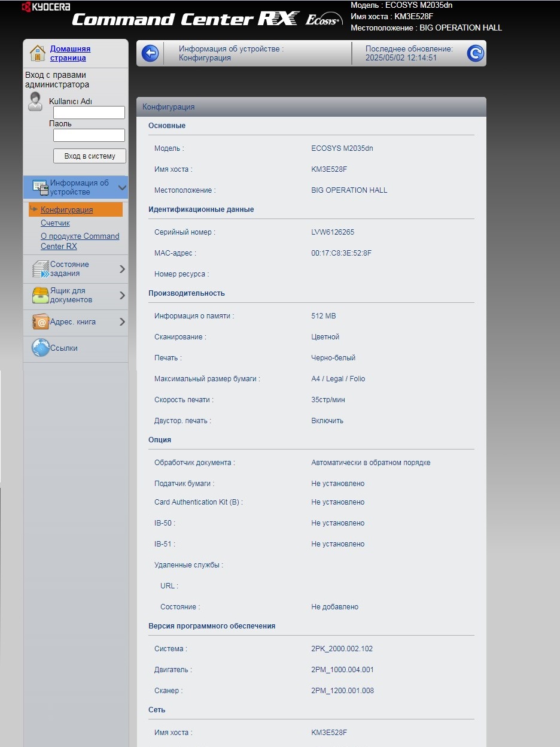Click the Номер ресурса label

181,274
